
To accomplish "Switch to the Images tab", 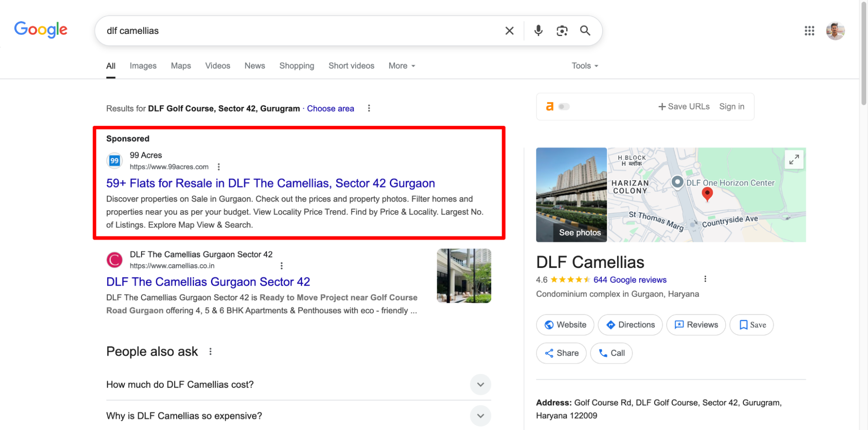I will point(143,66).
